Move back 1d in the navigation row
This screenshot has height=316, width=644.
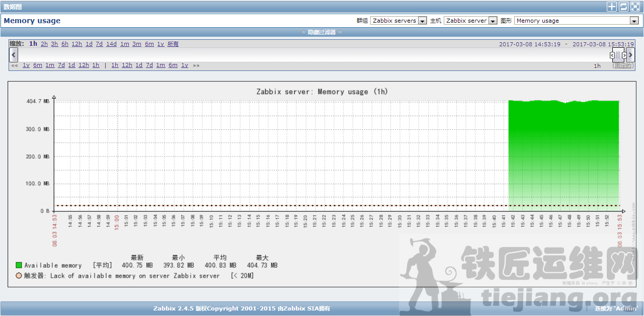pyautogui.click(x=71, y=65)
